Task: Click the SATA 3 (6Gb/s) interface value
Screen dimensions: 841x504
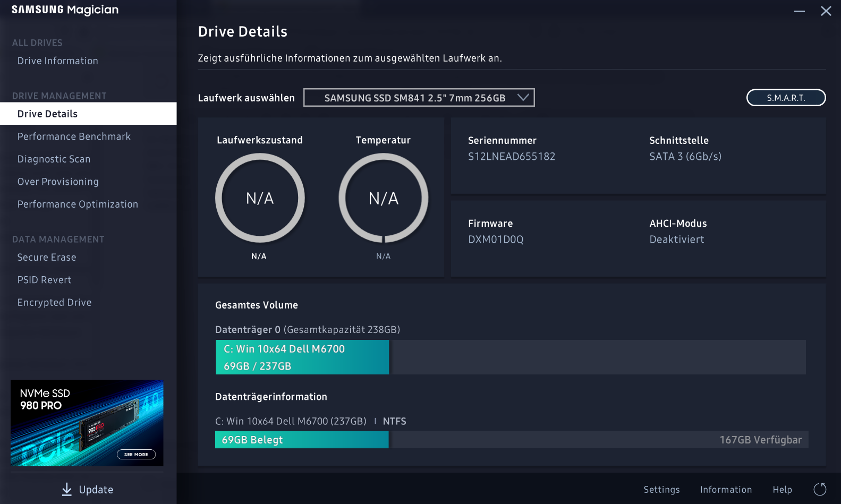Action: tap(685, 157)
